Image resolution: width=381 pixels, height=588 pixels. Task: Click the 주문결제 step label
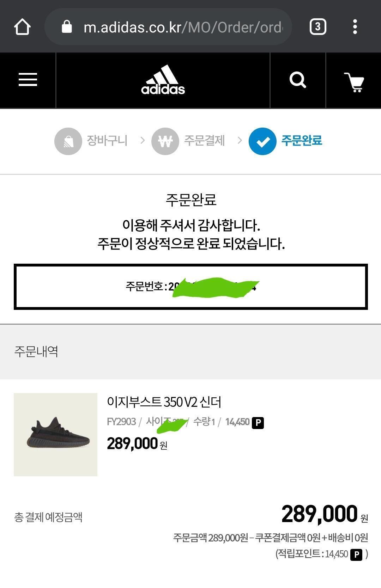click(x=205, y=141)
